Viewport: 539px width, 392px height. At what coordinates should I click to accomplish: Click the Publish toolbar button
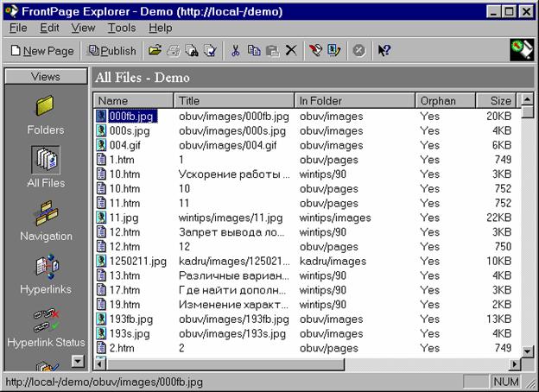pos(112,51)
